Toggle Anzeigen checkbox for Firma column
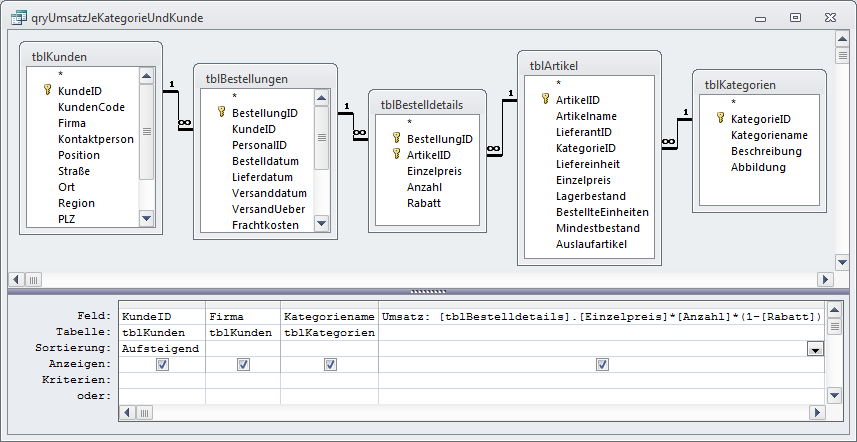This screenshot has width=857, height=442. (243, 365)
